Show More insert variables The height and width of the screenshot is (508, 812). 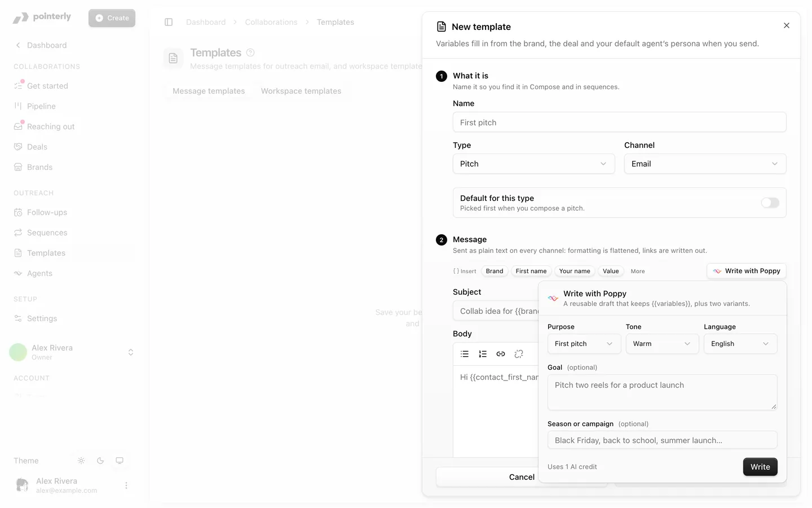638,271
